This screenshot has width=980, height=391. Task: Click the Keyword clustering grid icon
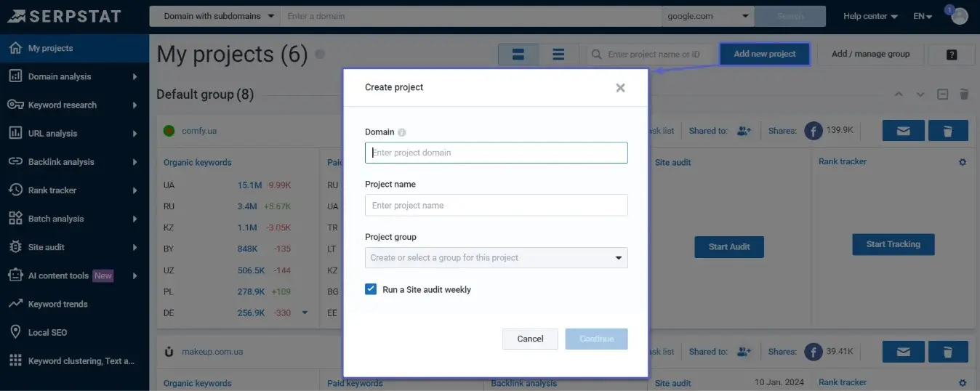[15, 360]
